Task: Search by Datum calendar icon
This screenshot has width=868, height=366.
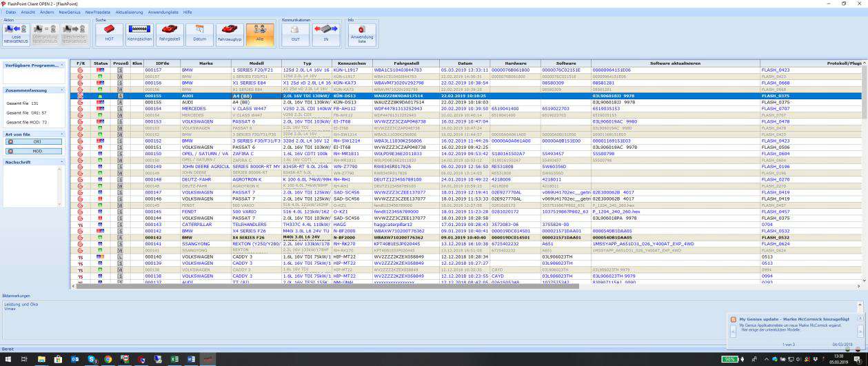Action: point(199,34)
